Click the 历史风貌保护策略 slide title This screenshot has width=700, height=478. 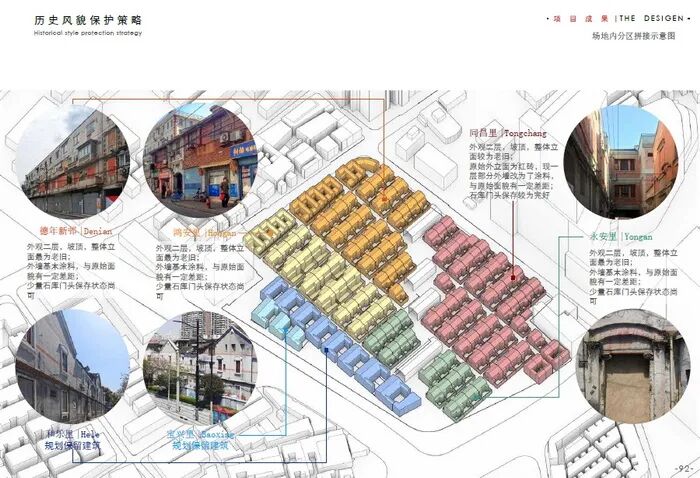pyautogui.click(x=87, y=19)
